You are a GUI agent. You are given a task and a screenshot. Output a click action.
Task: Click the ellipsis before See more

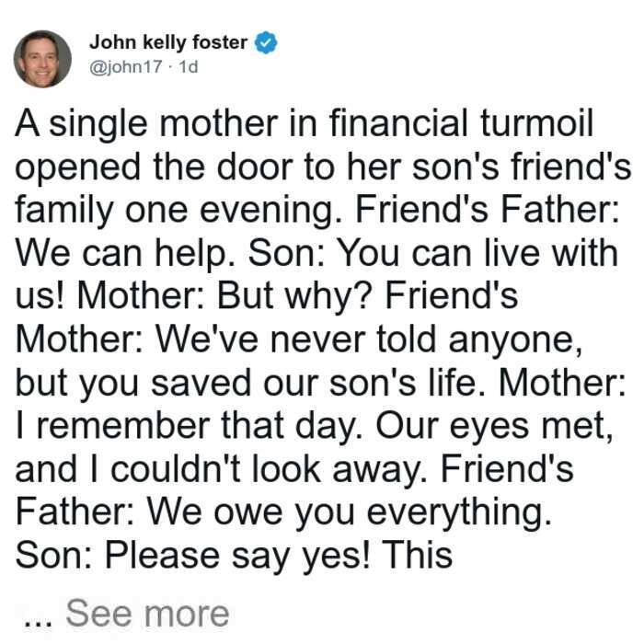39,624
